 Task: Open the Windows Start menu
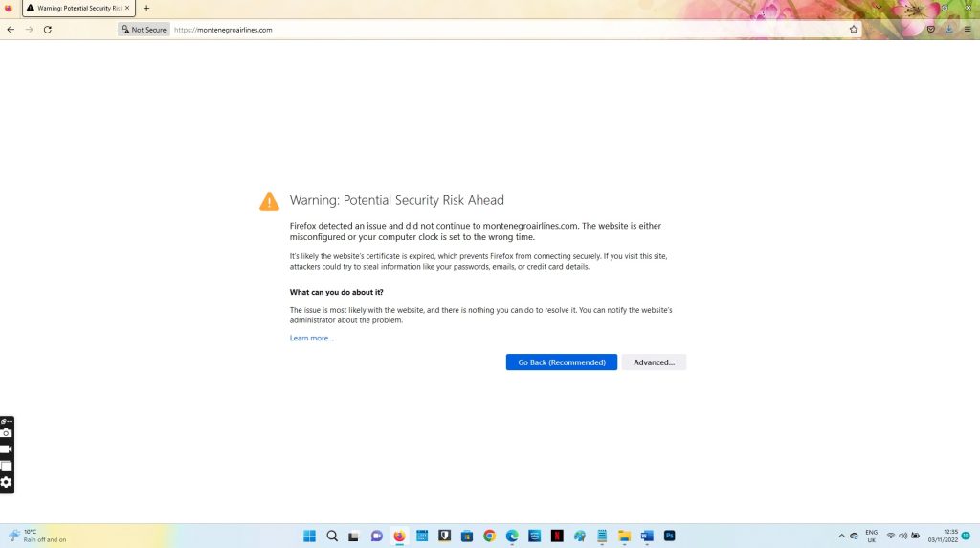pos(309,537)
